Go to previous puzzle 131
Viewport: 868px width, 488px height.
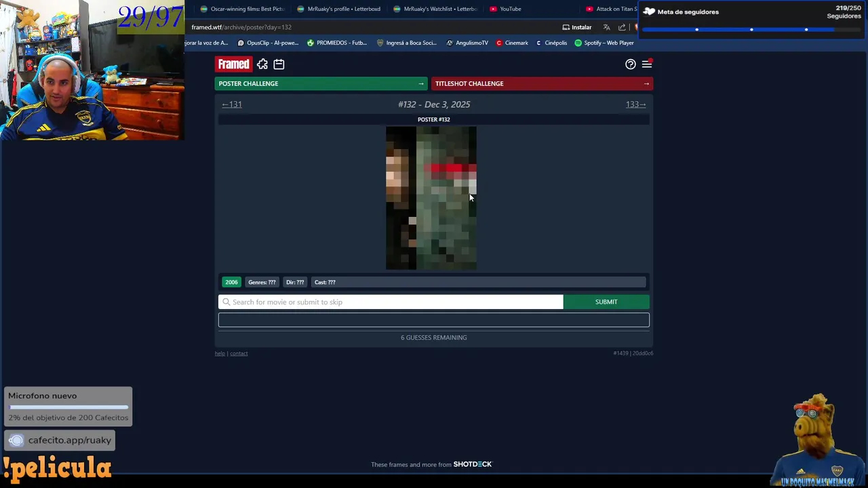click(232, 104)
